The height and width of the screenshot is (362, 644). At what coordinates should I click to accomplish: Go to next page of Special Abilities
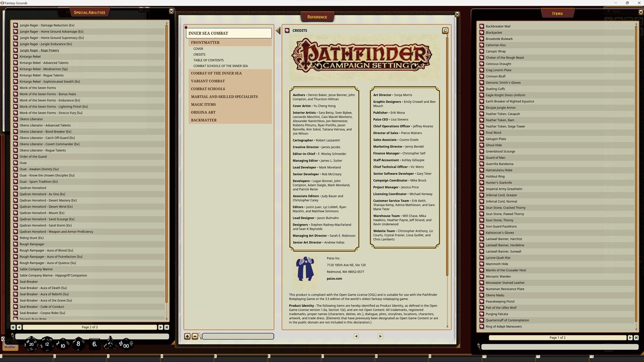(160, 327)
